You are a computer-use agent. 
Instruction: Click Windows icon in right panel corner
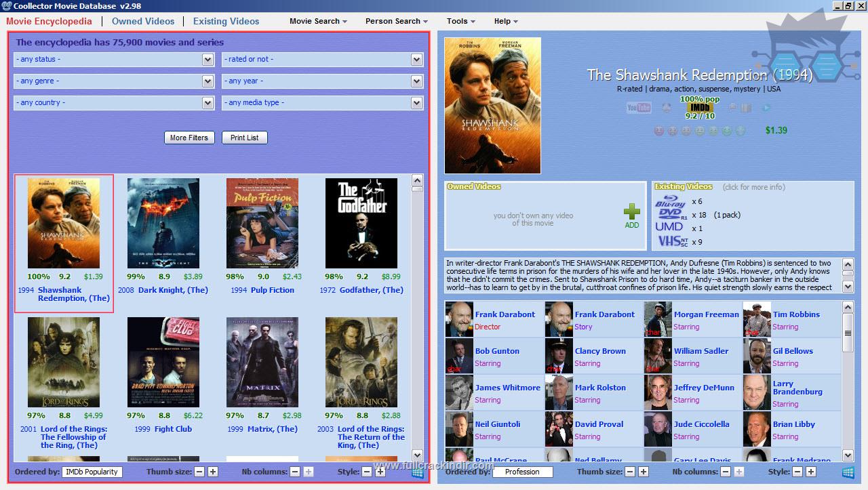(848, 472)
